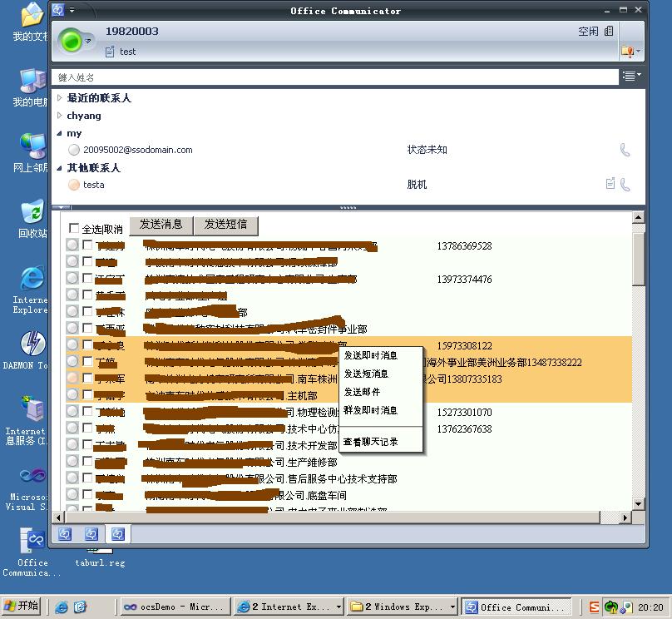The height and width of the screenshot is (619, 672).
Task: Click the 键入姓名 search field
Action: [x=335, y=77]
